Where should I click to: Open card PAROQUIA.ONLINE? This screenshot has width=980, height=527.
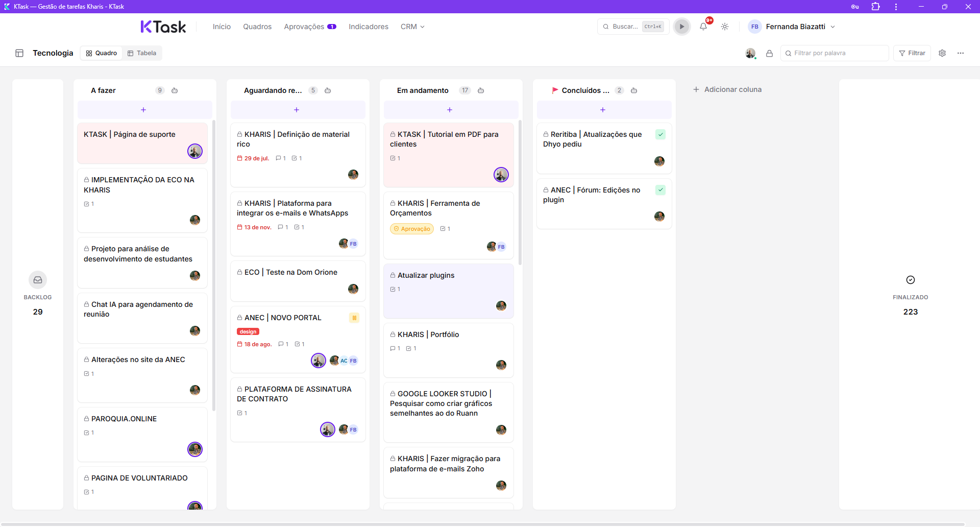(142, 434)
